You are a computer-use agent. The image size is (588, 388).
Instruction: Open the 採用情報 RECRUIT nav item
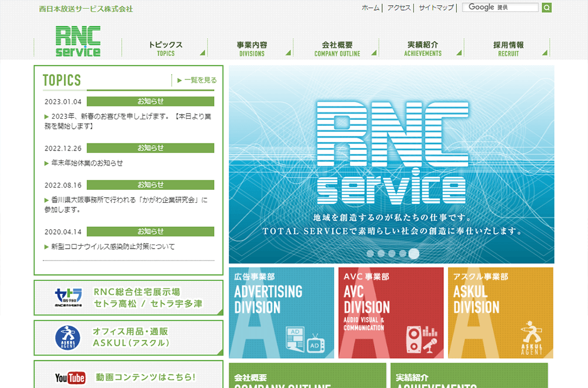(508, 48)
